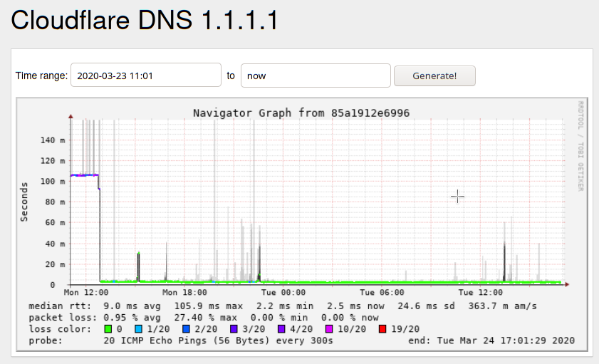Image resolution: width=599 pixels, height=364 pixels.
Task: Click the '0.95 % avg' packet loss value
Action: [x=132, y=318]
